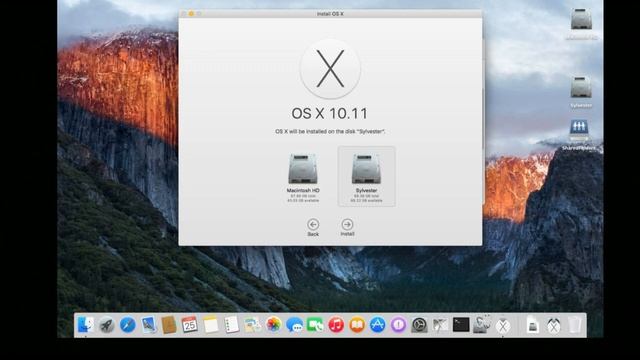Open purple Feedback Assistant Dock icon
The width and height of the screenshot is (640, 360).
(x=398, y=325)
